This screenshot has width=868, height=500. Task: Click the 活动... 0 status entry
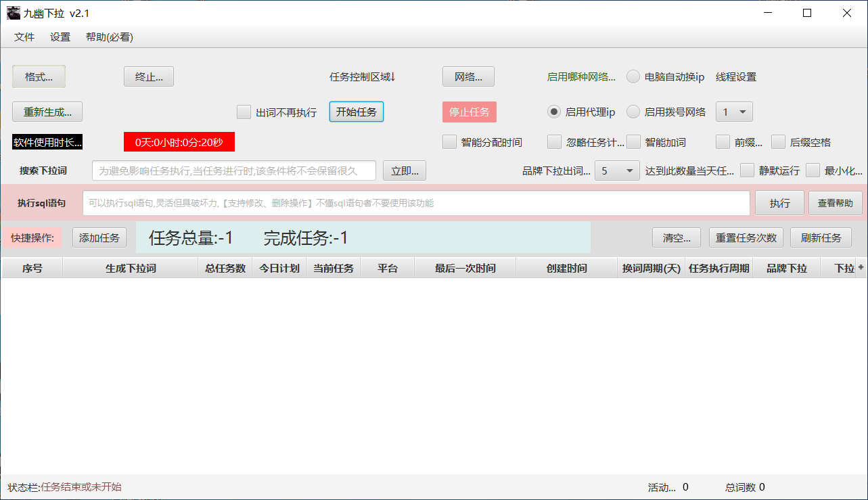click(668, 487)
